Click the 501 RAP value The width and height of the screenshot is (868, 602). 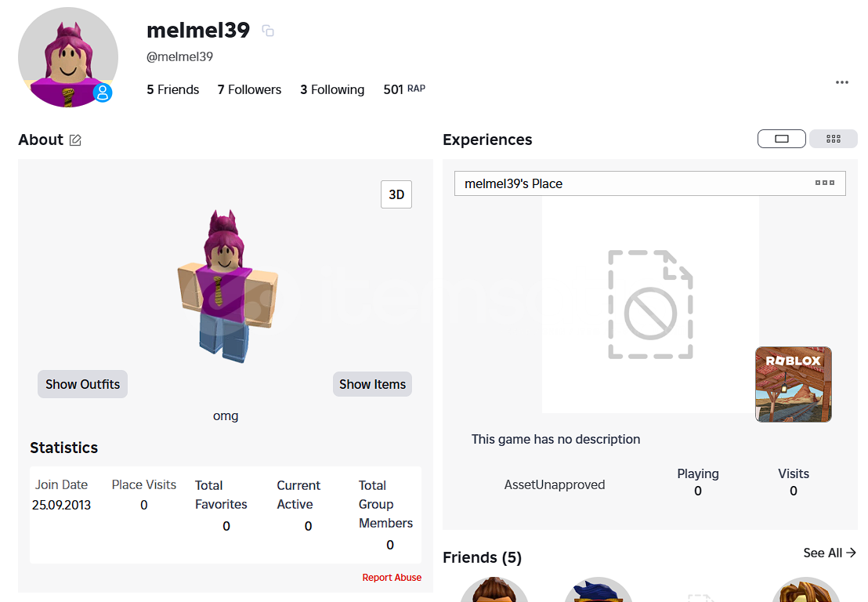point(404,89)
